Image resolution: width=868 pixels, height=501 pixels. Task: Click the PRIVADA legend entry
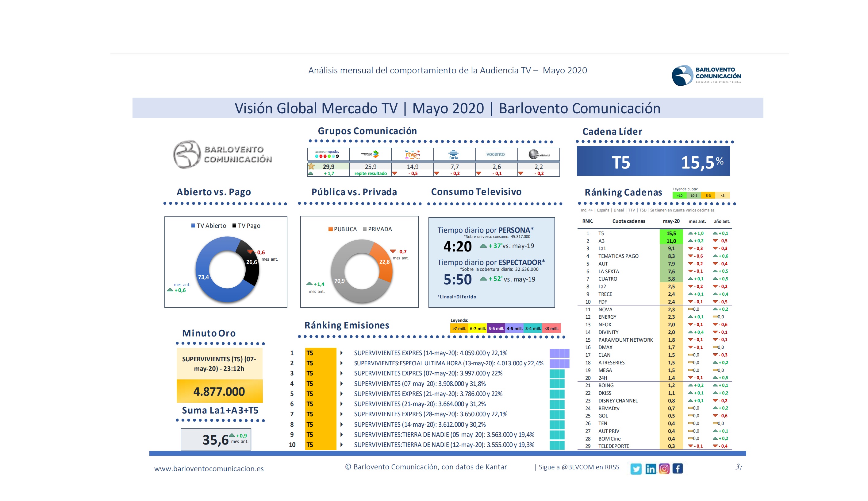point(377,229)
